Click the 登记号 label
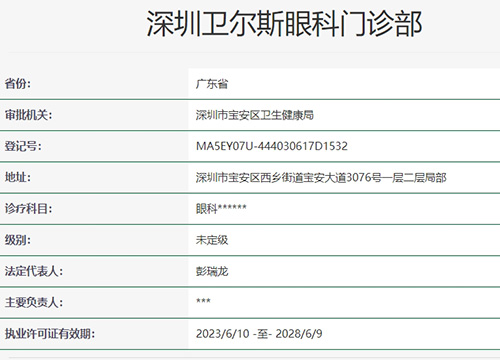The height and width of the screenshot is (360, 500). pyautogui.click(x=23, y=146)
